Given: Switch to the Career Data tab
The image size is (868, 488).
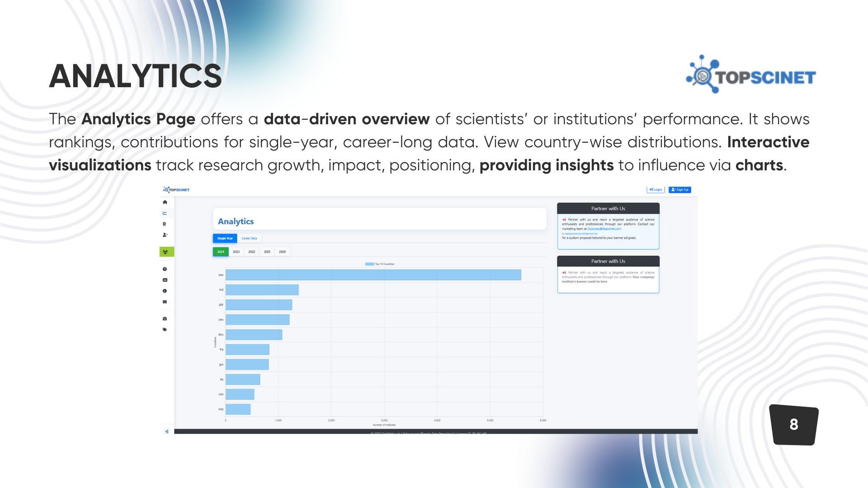Looking at the screenshot, I should tap(249, 238).
